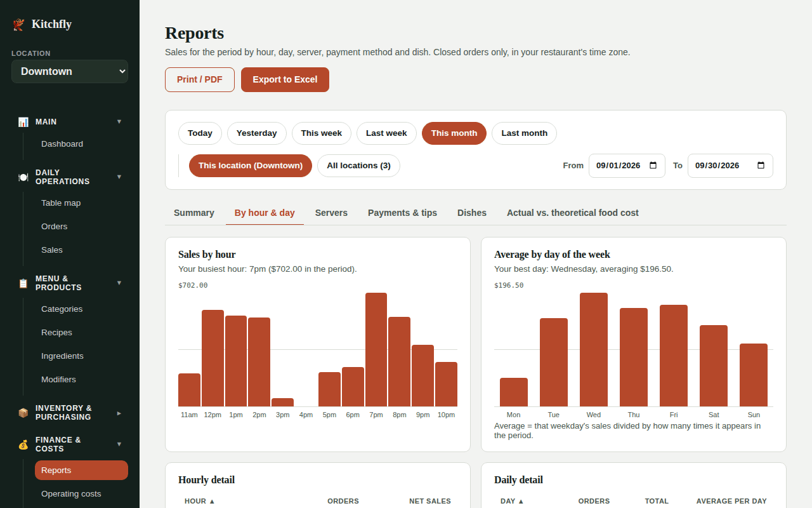Switch to the Servers tab
The width and height of the screenshot is (812, 508).
[x=331, y=213]
